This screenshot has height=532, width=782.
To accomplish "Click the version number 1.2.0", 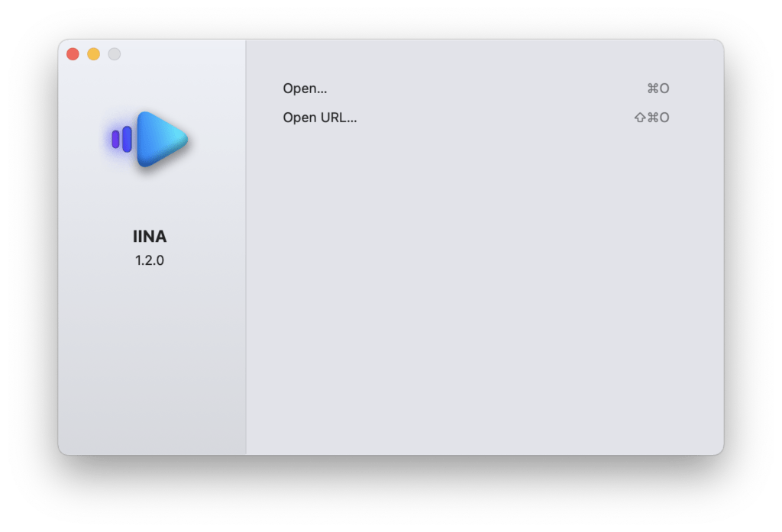I will pos(150,260).
